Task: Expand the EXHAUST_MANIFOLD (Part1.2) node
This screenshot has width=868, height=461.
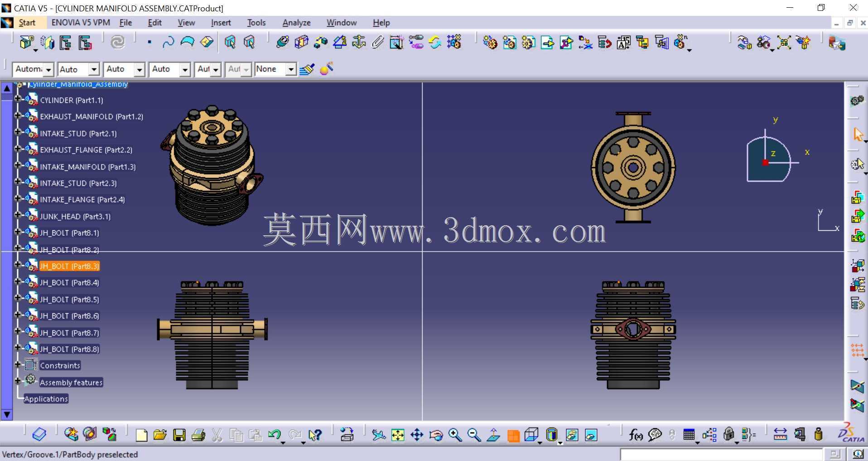Action: click(x=18, y=116)
